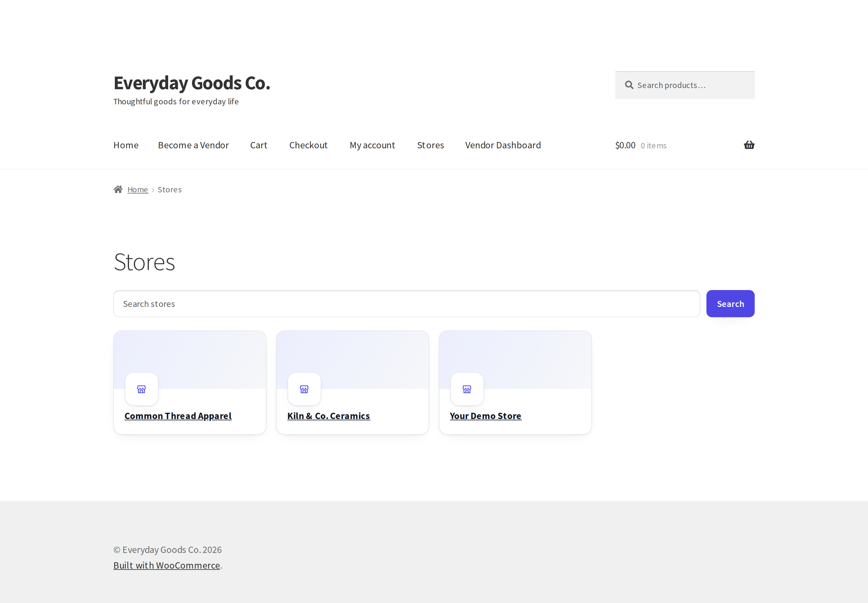The image size is (868, 603).
Task: Open My account menu item
Action: (372, 145)
